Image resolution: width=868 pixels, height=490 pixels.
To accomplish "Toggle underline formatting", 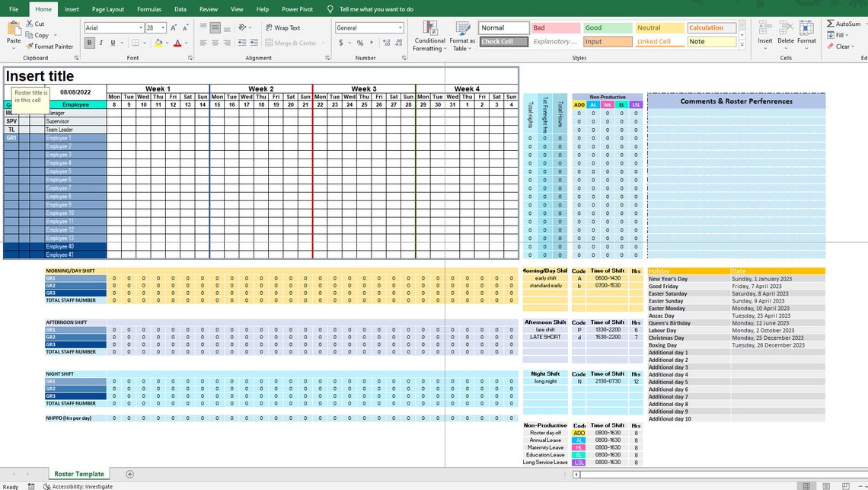I will [112, 42].
